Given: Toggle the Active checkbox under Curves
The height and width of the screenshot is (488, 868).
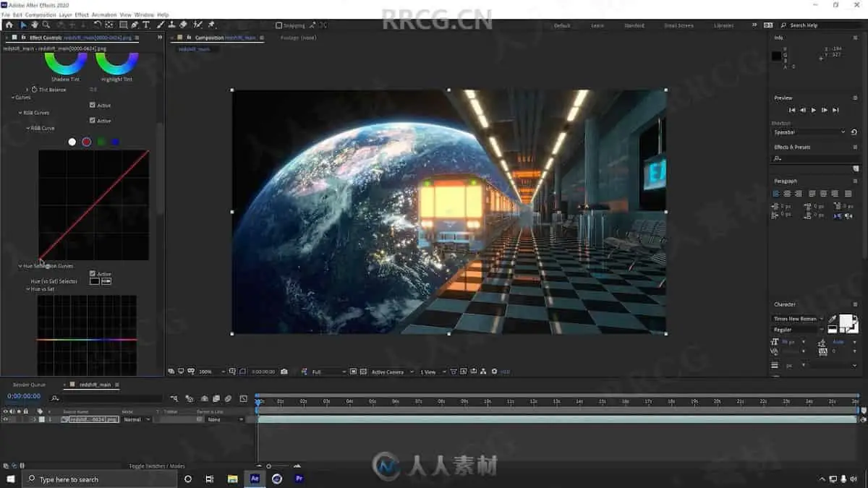Looking at the screenshot, I should (93, 105).
